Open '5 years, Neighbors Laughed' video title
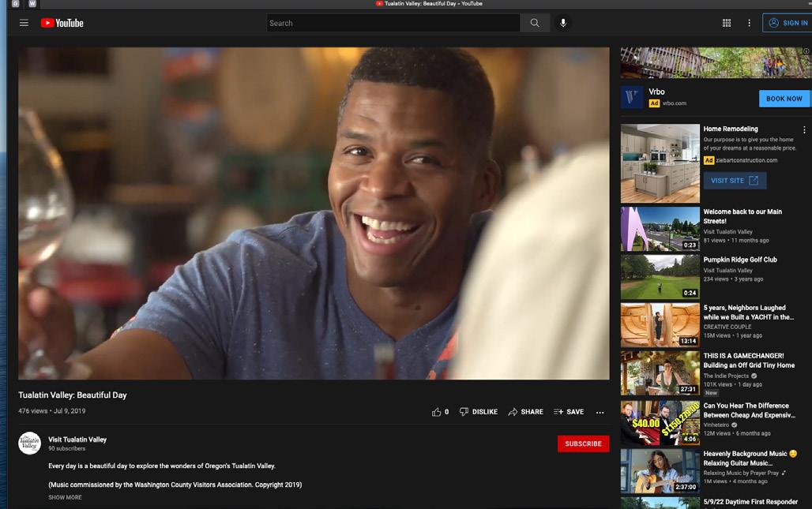This screenshot has width=812, height=509. pyautogui.click(x=748, y=313)
